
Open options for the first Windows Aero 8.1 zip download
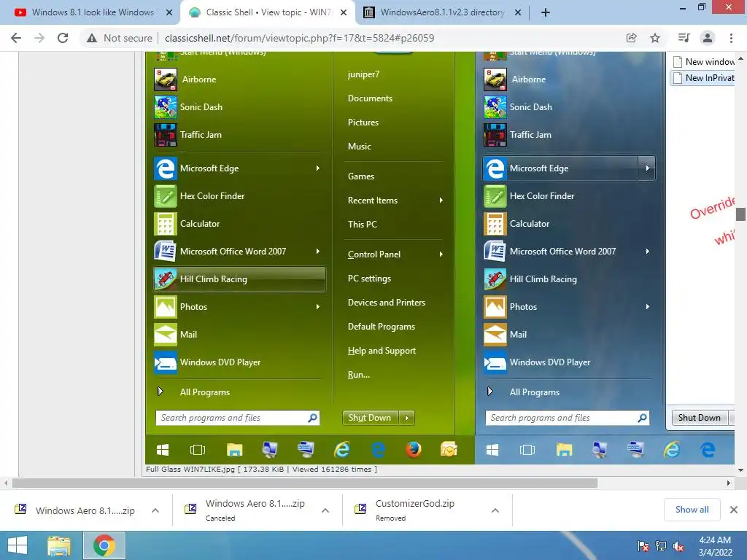click(155, 510)
